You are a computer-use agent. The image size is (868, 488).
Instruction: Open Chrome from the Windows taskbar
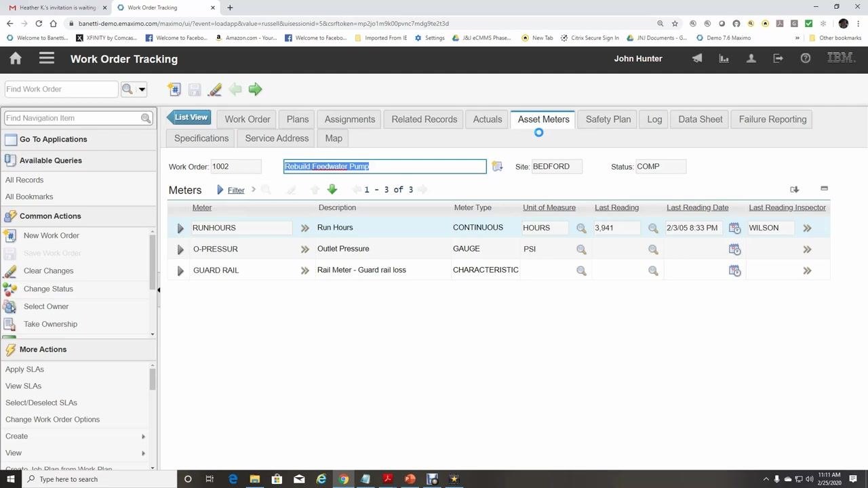[344, 479]
